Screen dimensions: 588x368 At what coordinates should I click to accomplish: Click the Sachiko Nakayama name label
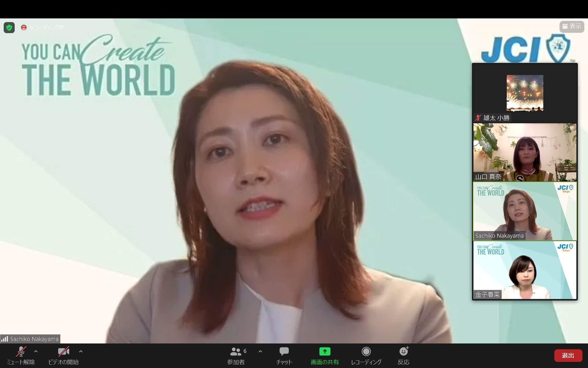click(x=34, y=339)
